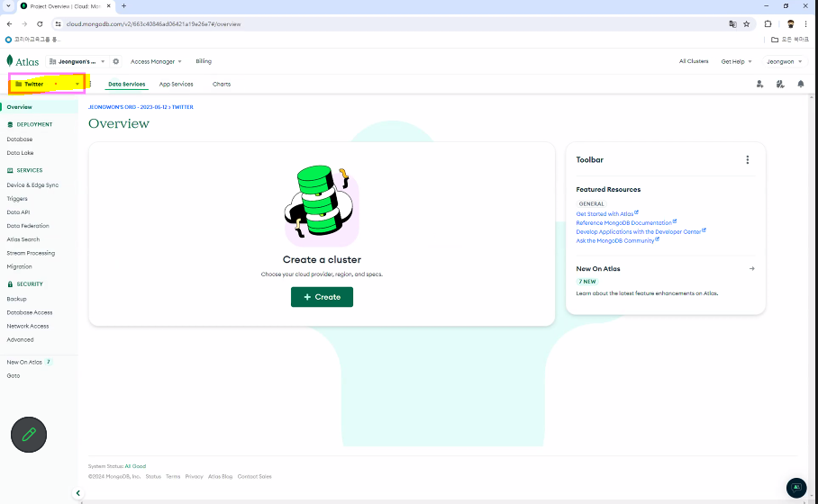Open Ask the MongoDB Community link
This screenshot has width=818, height=504.
[617, 241]
